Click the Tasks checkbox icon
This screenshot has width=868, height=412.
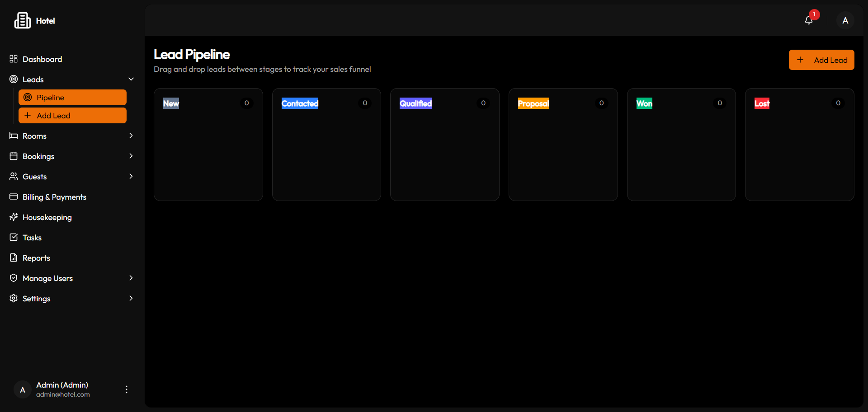[14, 238]
